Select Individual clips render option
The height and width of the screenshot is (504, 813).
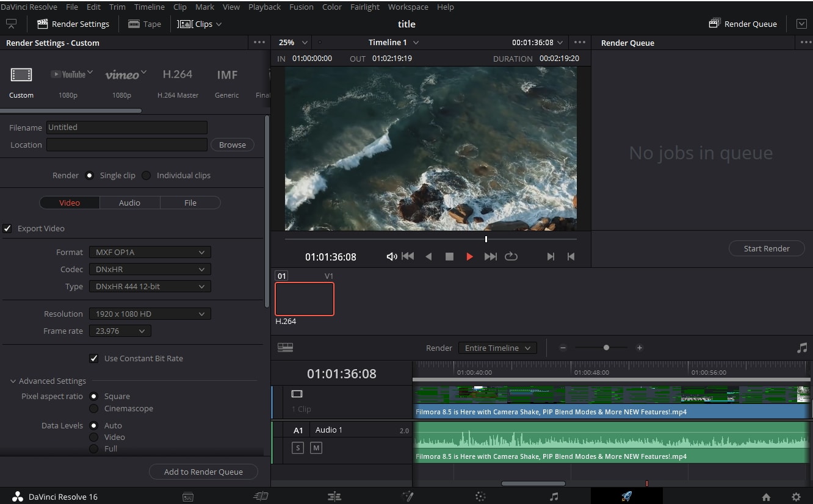[x=146, y=175]
